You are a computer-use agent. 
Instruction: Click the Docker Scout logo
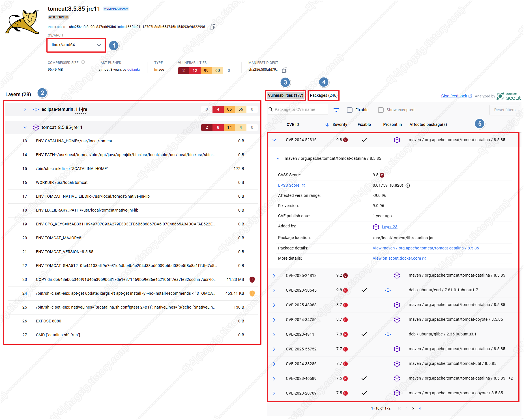(509, 96)
